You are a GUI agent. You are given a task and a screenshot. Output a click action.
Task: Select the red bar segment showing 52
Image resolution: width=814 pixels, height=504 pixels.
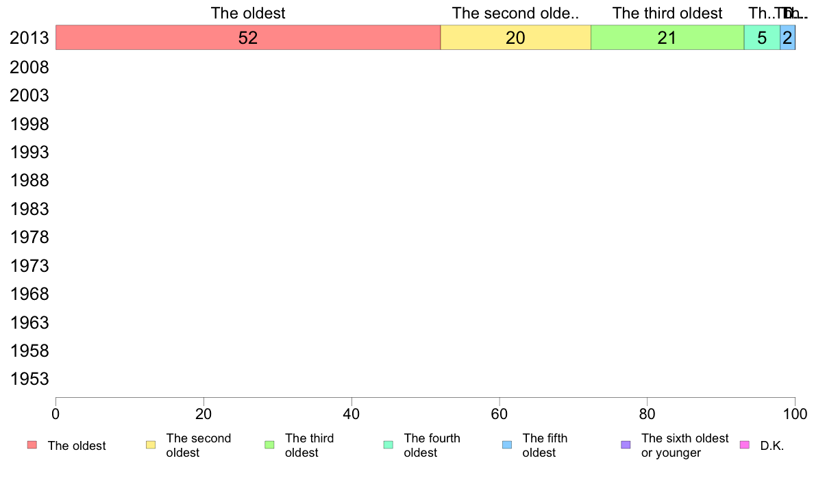(x=248, y=38)
